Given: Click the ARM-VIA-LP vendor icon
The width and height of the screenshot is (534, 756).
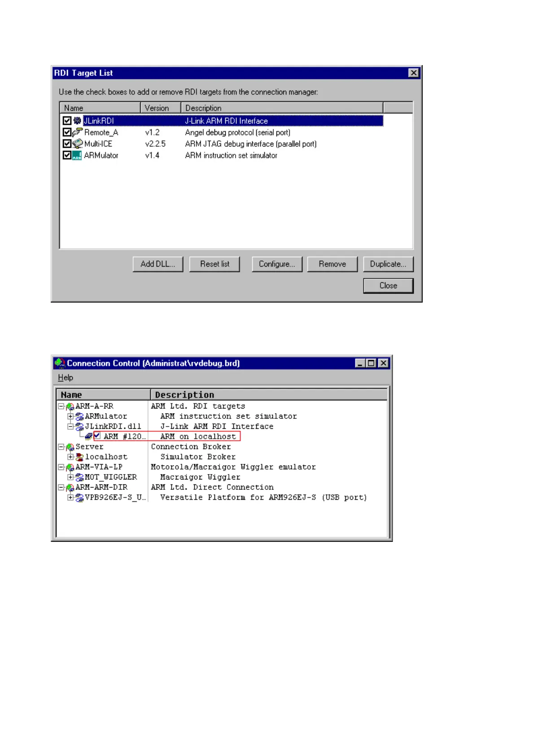Looking at the screenshot, I should click(70, 467).
